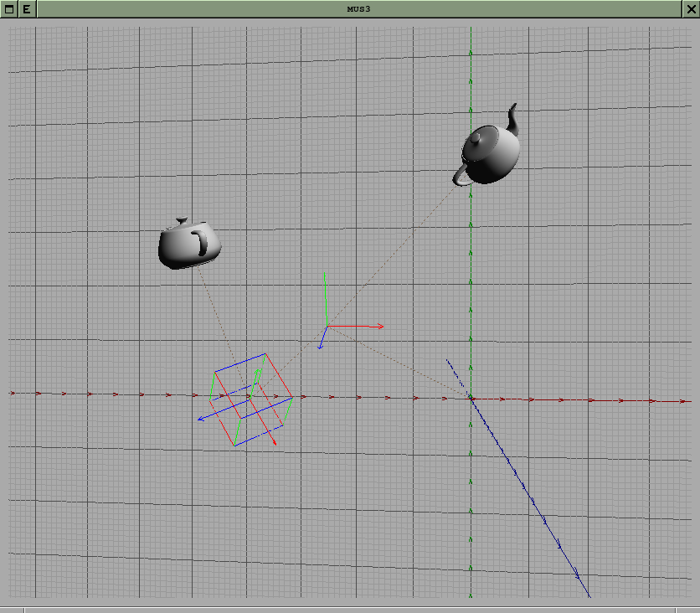
Task: Click the window menu box icon on the title bar
Action: pos(8,8)
